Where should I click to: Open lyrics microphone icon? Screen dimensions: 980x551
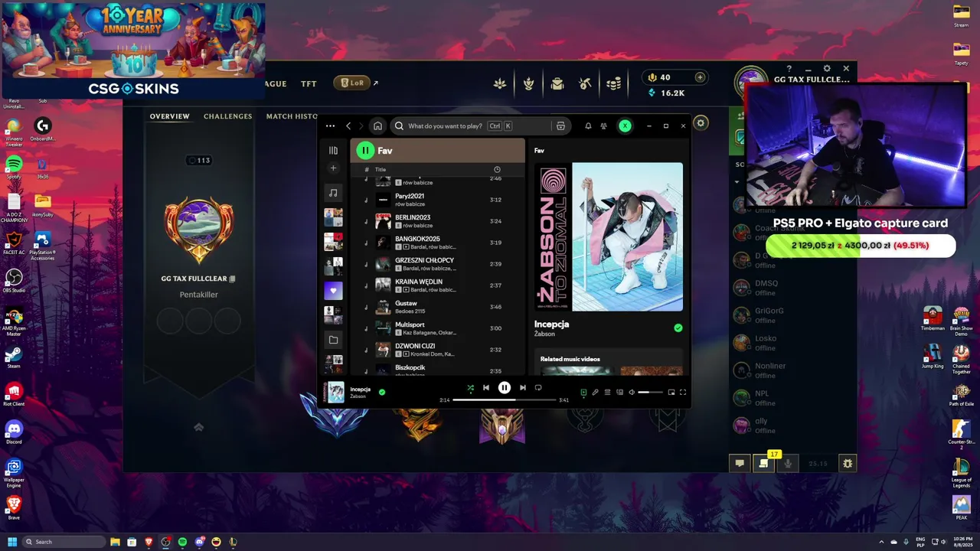pyautogui.click(x=596, y=393)
